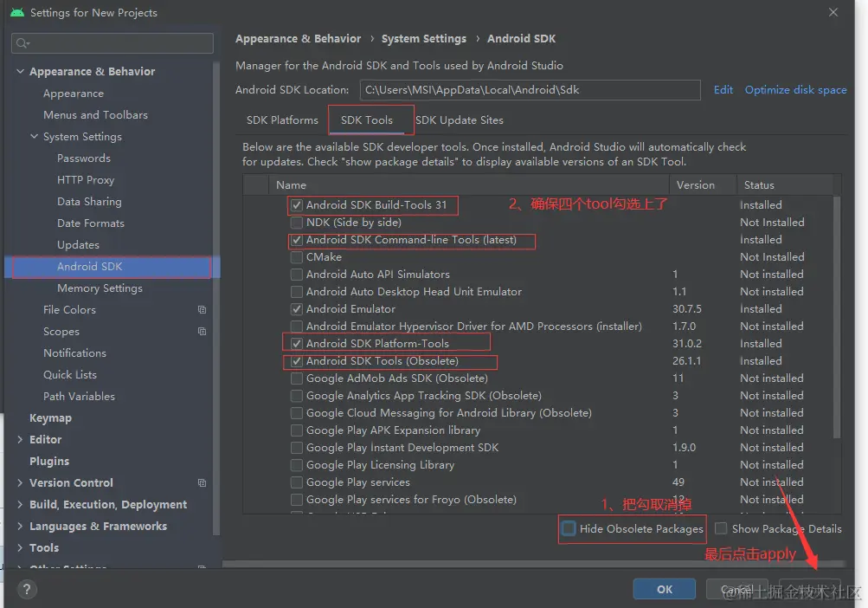Check Android Emulator Hypervisor Driver for AMD checkbox
The image size is (868, 608).
[x=297, y=327]
